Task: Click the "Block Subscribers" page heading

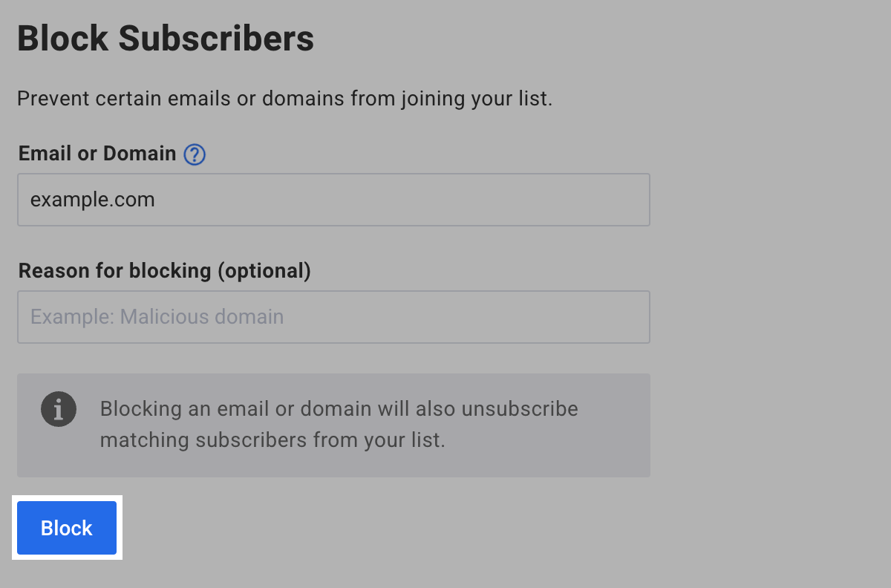Action: (166, 39)
